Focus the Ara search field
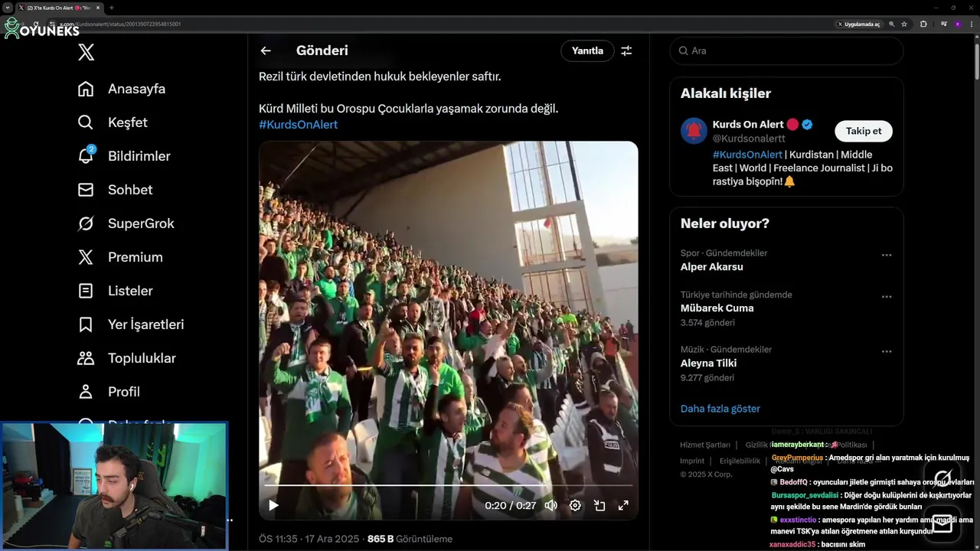This screenshot has width=980, height=551. pyautogui.click(x=786, y=51)
